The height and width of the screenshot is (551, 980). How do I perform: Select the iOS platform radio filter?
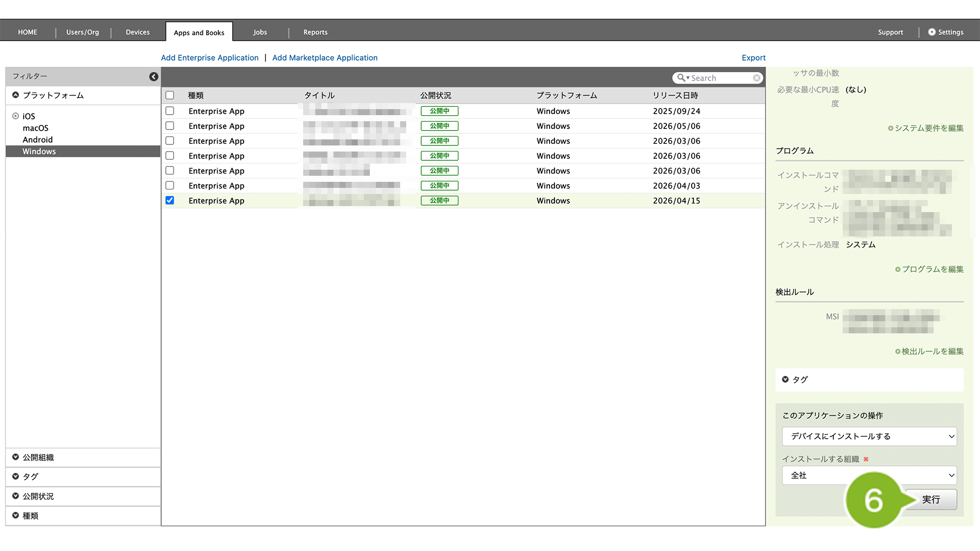click(15, 116)
